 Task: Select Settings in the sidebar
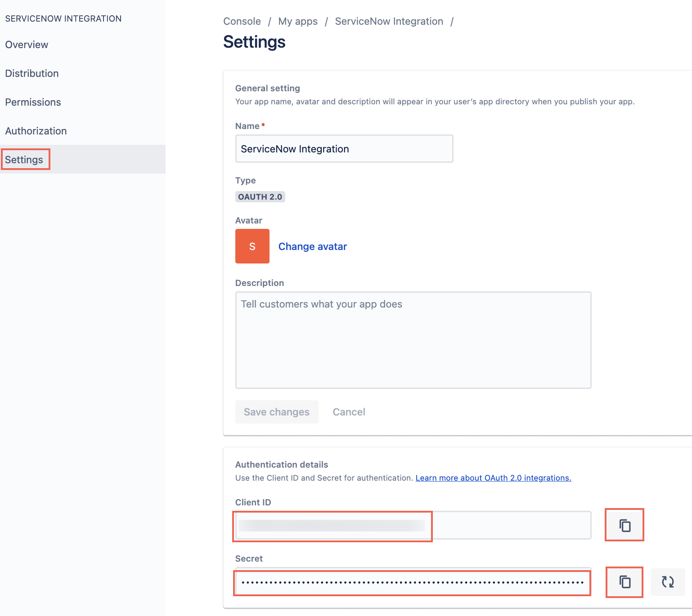pos(83,159)
